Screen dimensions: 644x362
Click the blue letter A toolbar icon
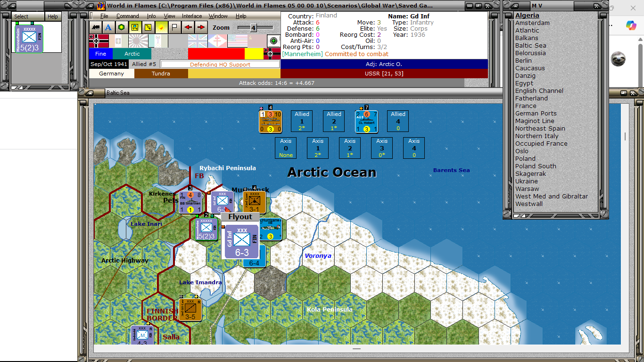click(108, 27)
